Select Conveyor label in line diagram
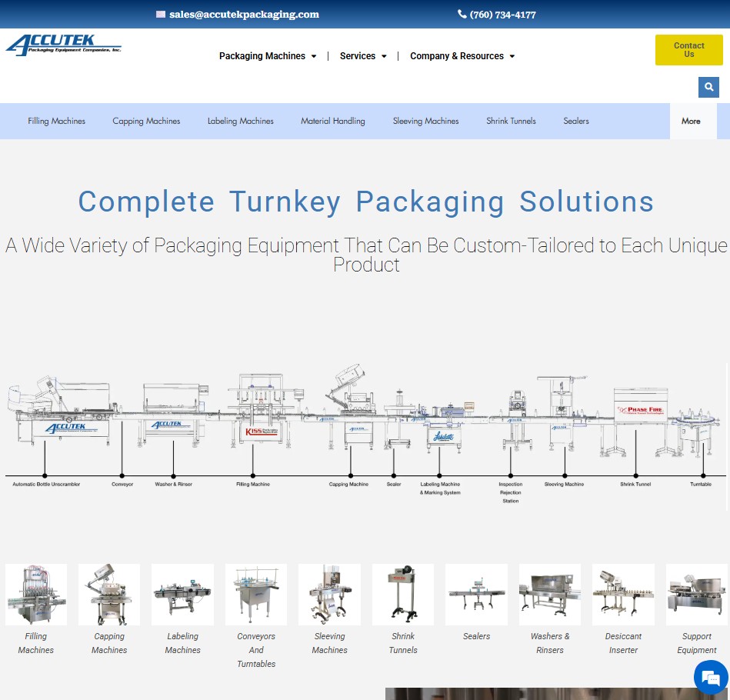Screen dimensions: 730x700 click(122, 485)
